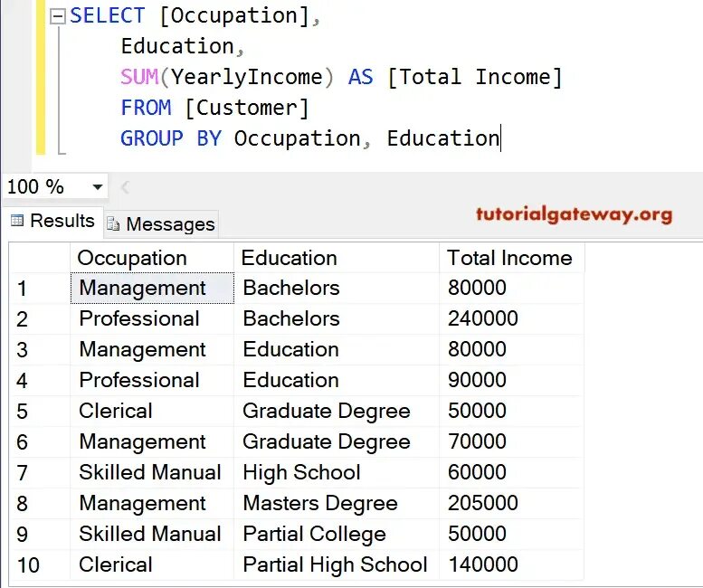
Task: Click the 205000 Total Income cell
Action: [x=511, y=503]
